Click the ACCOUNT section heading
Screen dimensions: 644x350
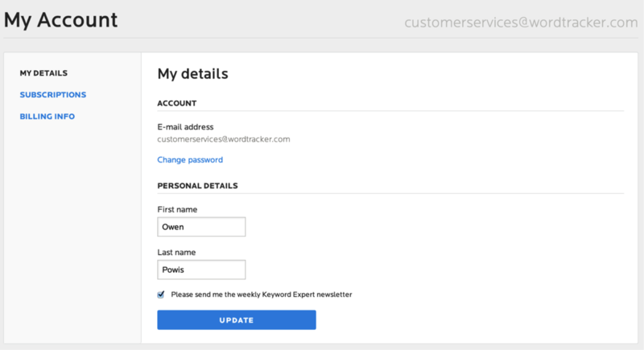(x=177, y=104)
